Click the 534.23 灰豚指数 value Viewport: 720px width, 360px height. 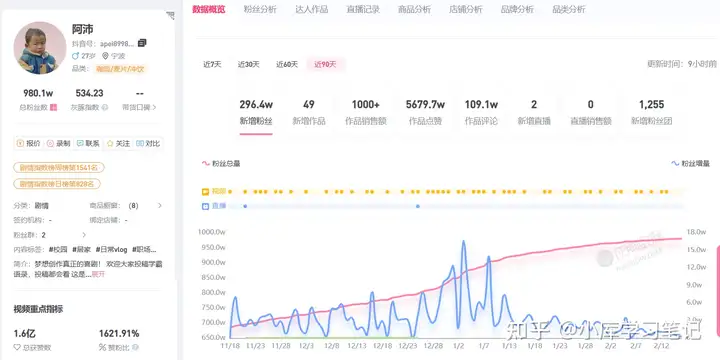coord(90,93)
